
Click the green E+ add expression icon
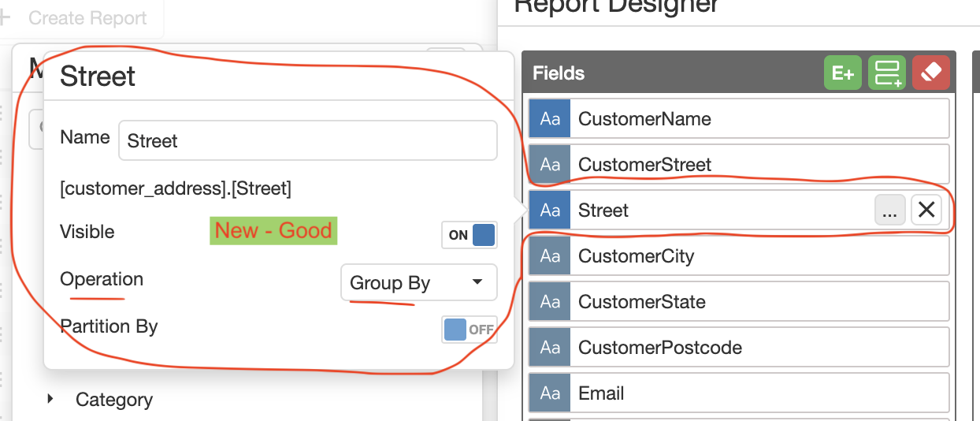[843, 73]
